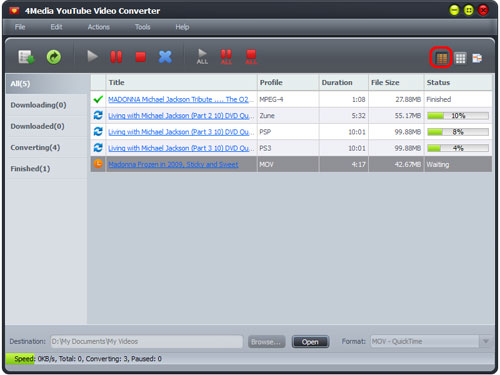Click the New Download toolbar icon

coord(26,57)
